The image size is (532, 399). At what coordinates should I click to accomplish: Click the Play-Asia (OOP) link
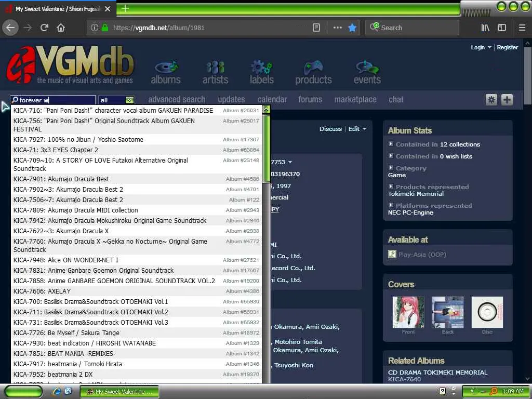pos(422,255)
